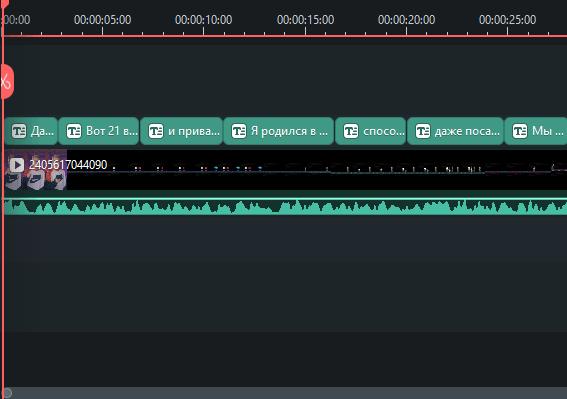Select video clip named 2405617044090

tap(286, 170)
